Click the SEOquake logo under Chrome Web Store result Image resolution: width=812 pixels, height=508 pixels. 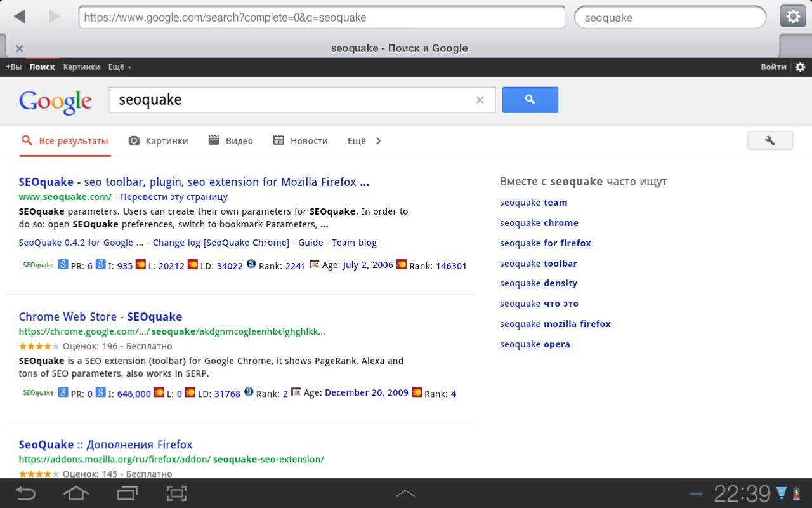38,392
